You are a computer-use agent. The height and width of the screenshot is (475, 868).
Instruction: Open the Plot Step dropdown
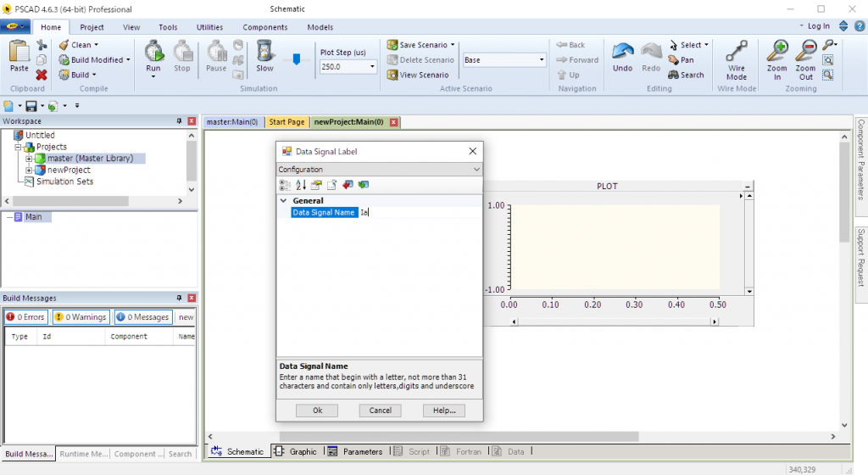372,67
